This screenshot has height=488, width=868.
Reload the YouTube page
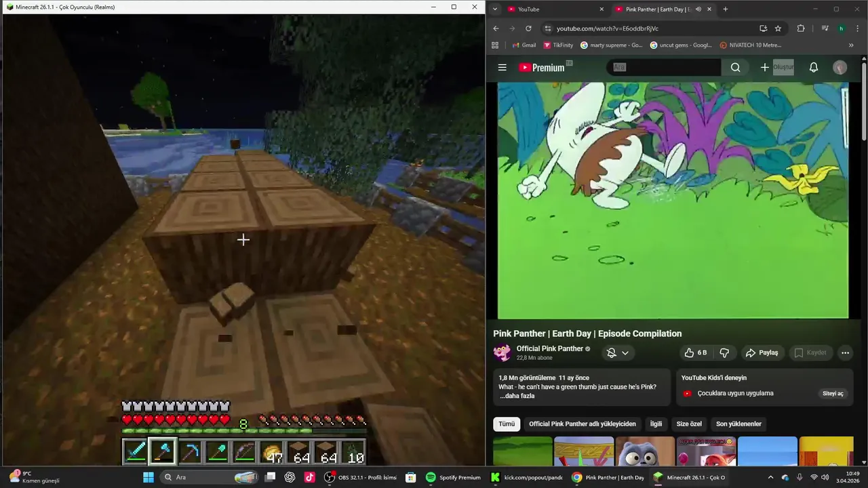coord(528,28)
